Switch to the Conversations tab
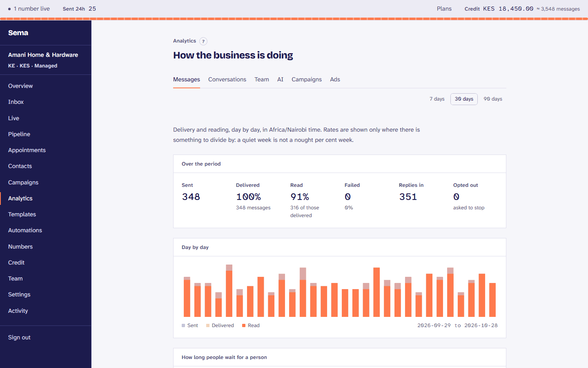Image resolution: width=588 pixels, height=368 pixels. pyautogui.click(x=227, y=79)
